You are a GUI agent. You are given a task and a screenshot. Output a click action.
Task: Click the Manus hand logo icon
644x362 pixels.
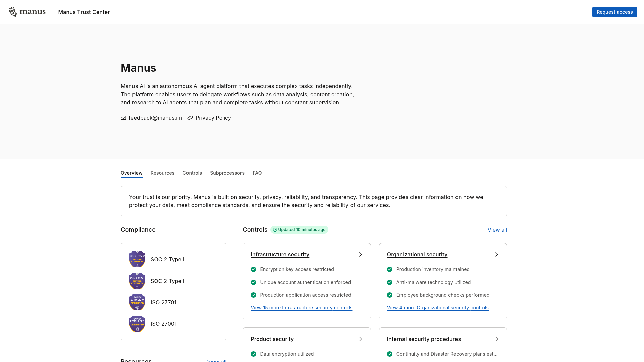click(x=13, y=12)
